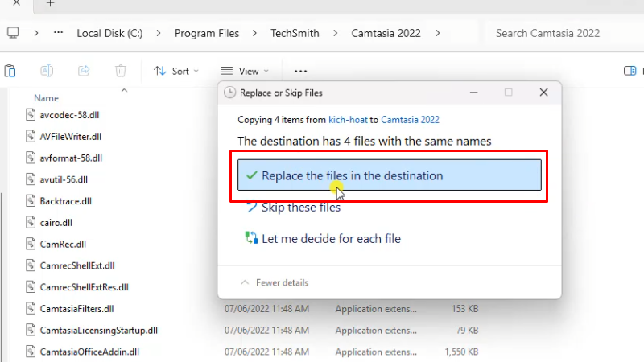The height and width of the screenshot is (362, 644).
Task: Click the avcodec-58.dll file icon
Action: (x=31, y=114)
